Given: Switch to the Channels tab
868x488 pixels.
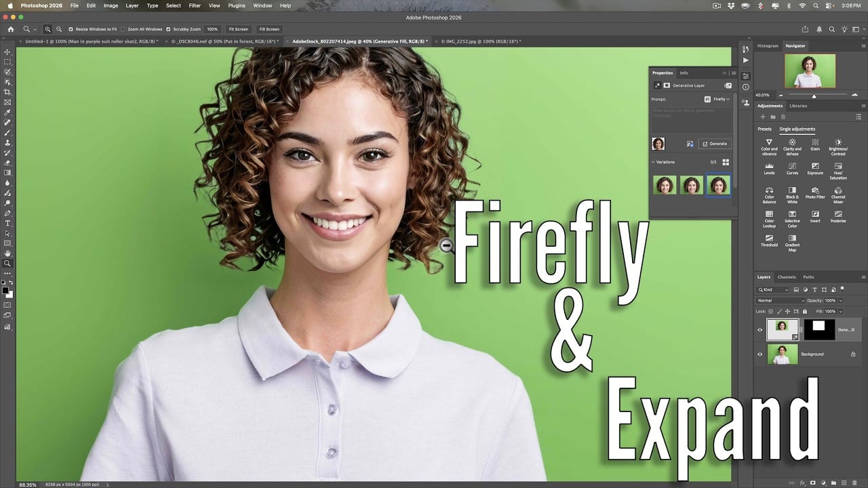Looking at the screenshot, I should point(787,277).
